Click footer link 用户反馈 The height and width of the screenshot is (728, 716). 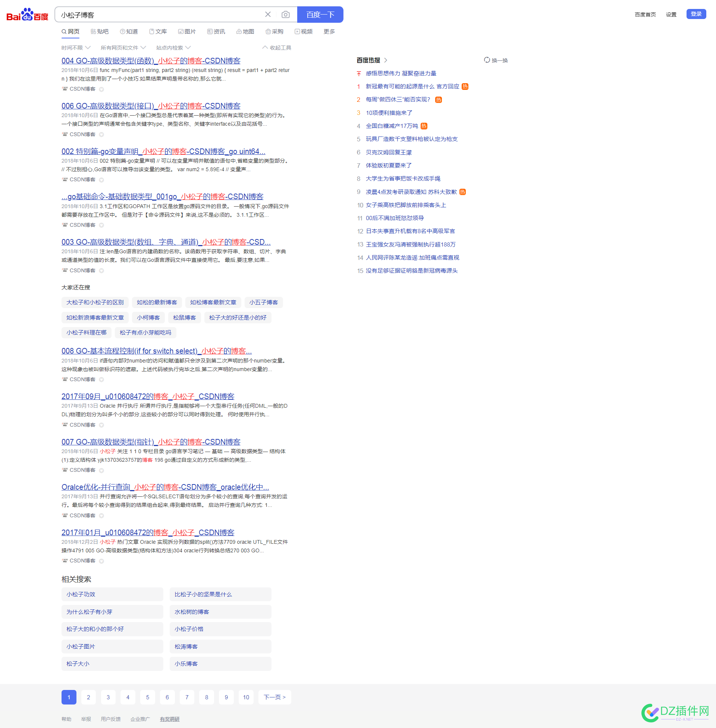point(110,719)
